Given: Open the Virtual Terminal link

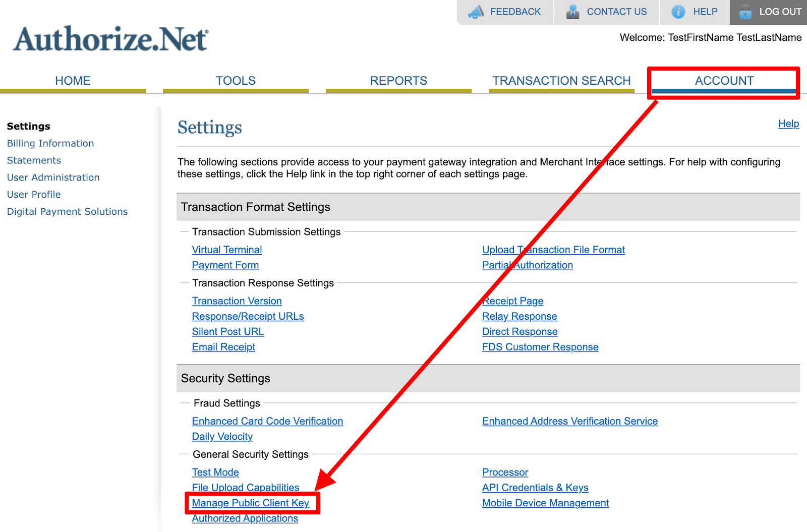Looking at the screenshot, I should tap(227, 250).
